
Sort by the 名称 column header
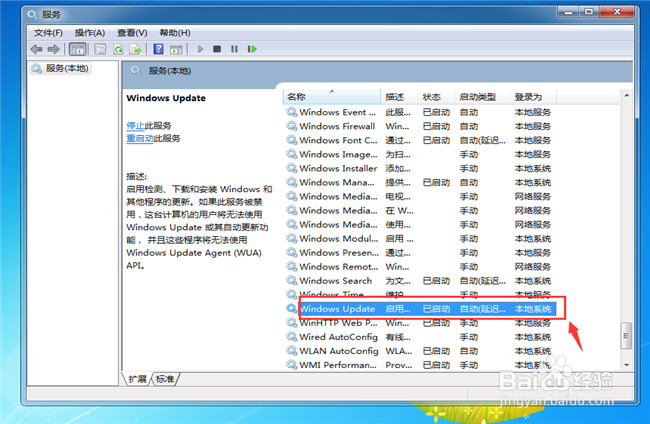coord(332,97)
